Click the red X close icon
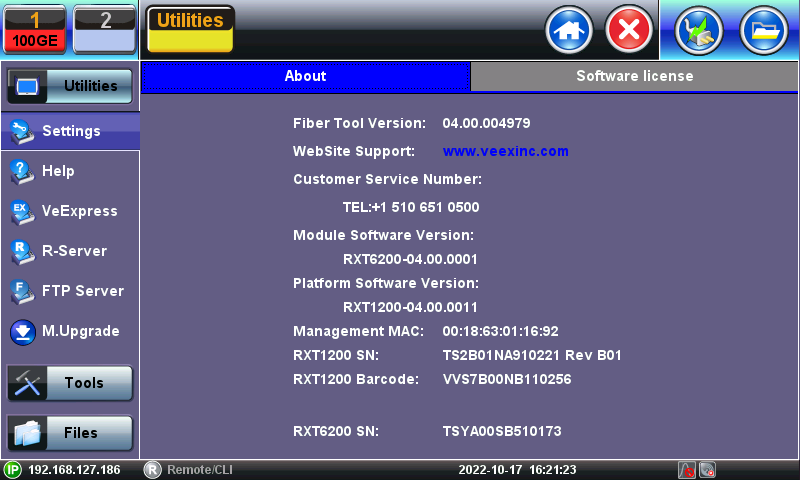Screen dimensions: 800x480 coord(629,30)
